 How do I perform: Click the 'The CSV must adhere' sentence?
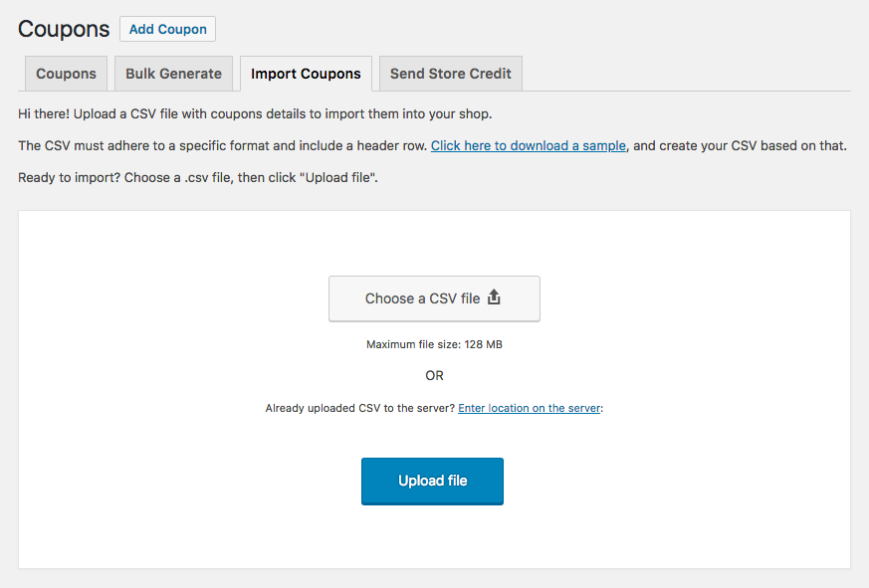(x=223, y=145)
